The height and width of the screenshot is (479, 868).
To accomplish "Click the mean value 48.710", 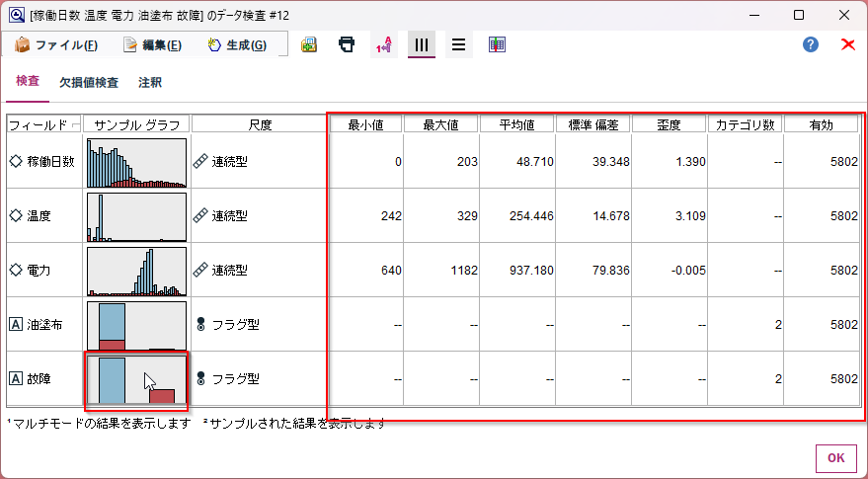I will [536, 162].
